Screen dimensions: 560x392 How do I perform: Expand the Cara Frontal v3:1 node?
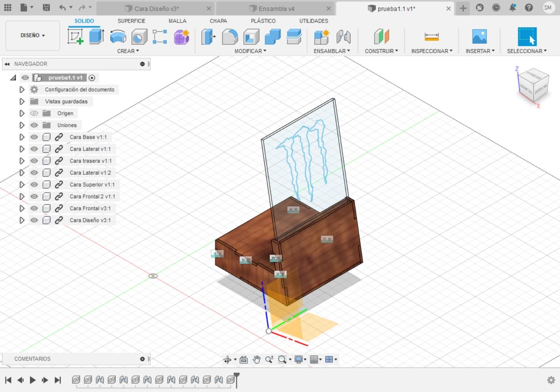pyautogui.click(x=22, y=208)
